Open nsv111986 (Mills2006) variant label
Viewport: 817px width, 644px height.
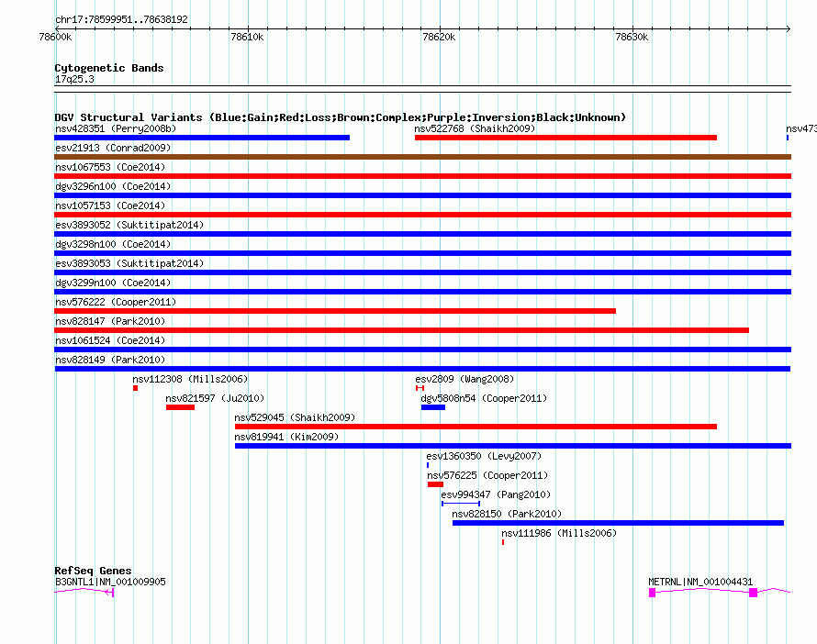click(559, 533)
